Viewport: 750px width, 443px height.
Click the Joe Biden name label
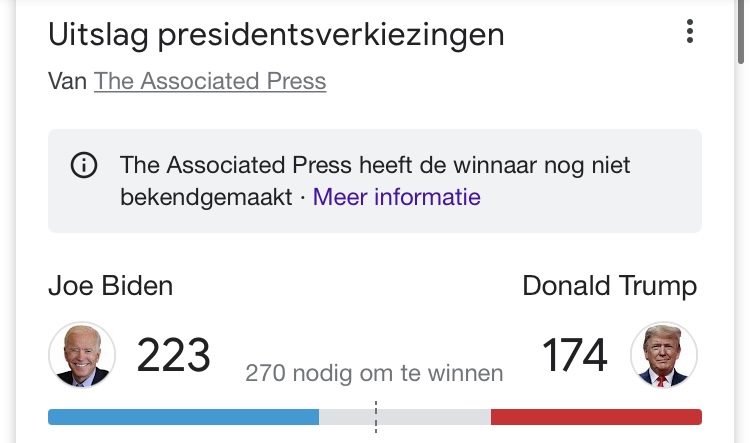click(x=110, y=286)
